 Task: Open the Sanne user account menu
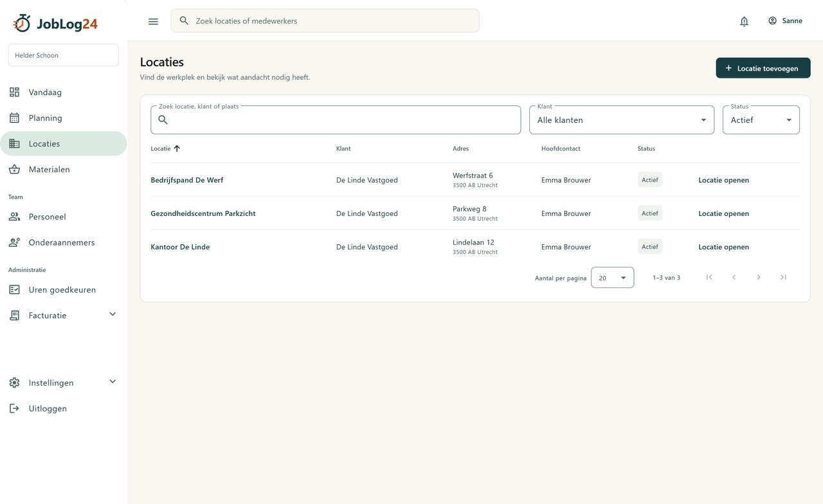click(785, 21)
